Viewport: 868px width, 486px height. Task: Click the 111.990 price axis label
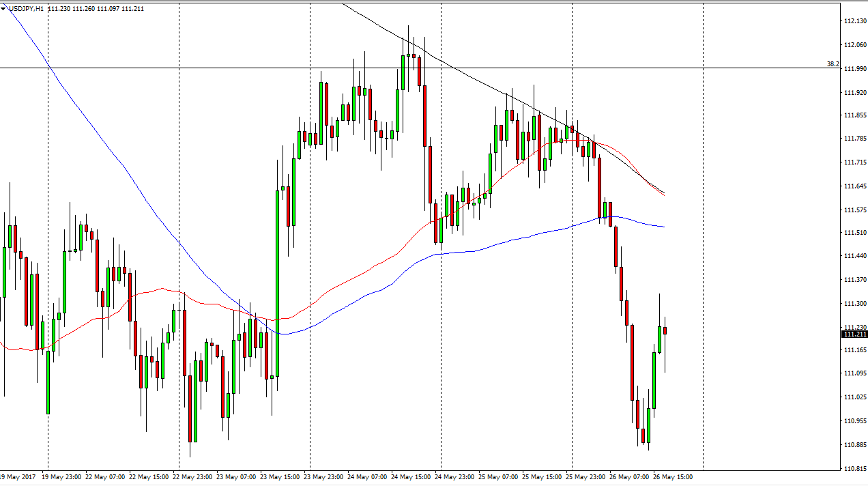coord(854,69)
